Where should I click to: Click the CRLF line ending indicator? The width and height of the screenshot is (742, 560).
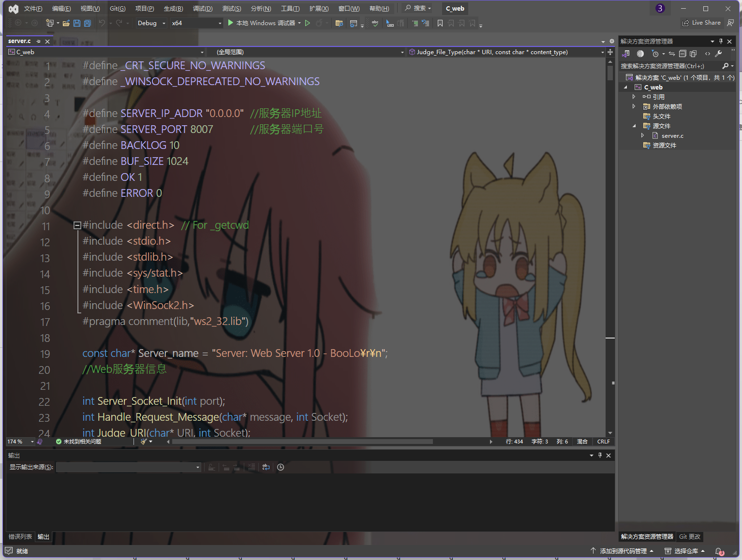603,442
